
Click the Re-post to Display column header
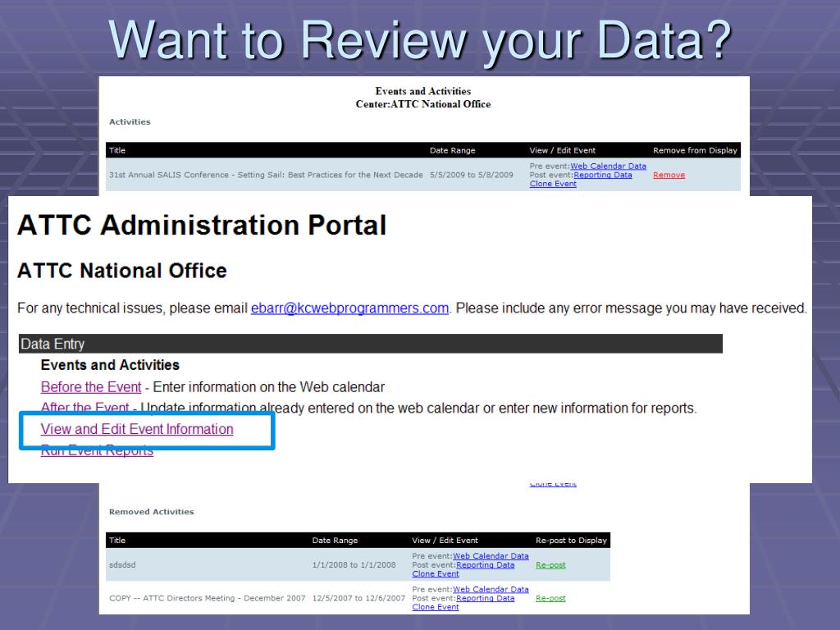(x=571, y=541)
